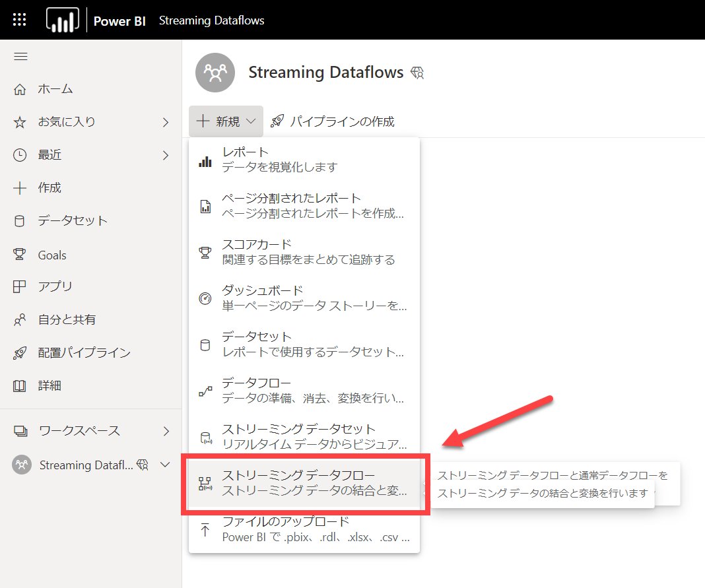This screenshot has width=705, height=588.
Task: Choose ダッシュボード from the 新規 menu
Action: [x=304, y=298]
